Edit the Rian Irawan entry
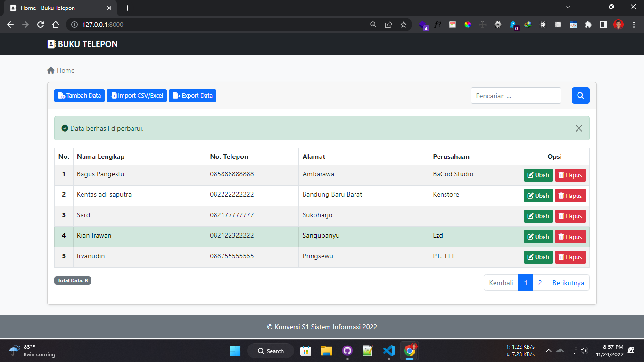Screen dimensions: 644x362 tap(538, 237)
